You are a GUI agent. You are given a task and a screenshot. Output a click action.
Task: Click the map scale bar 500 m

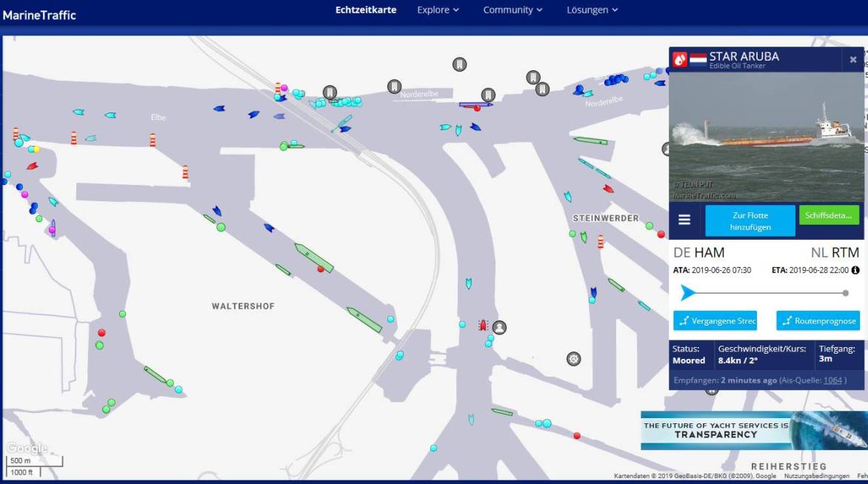point(34,460)
